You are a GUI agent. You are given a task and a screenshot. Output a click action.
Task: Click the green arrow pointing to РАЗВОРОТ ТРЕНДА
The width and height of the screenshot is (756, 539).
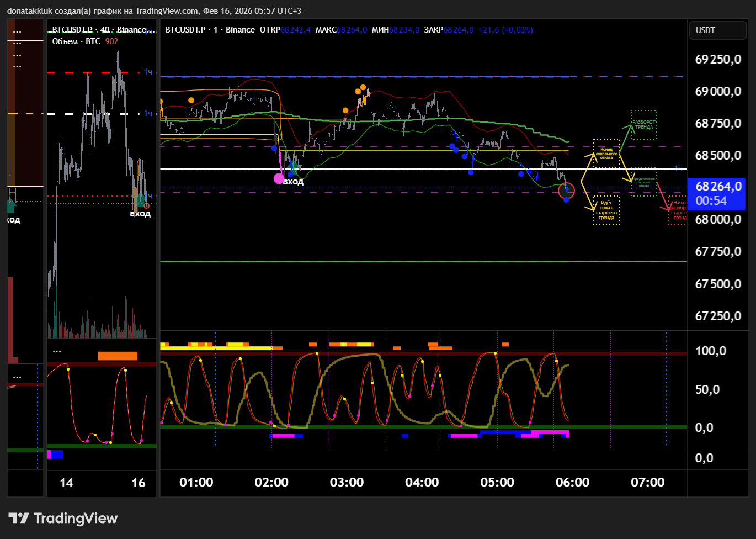[625, 138]
